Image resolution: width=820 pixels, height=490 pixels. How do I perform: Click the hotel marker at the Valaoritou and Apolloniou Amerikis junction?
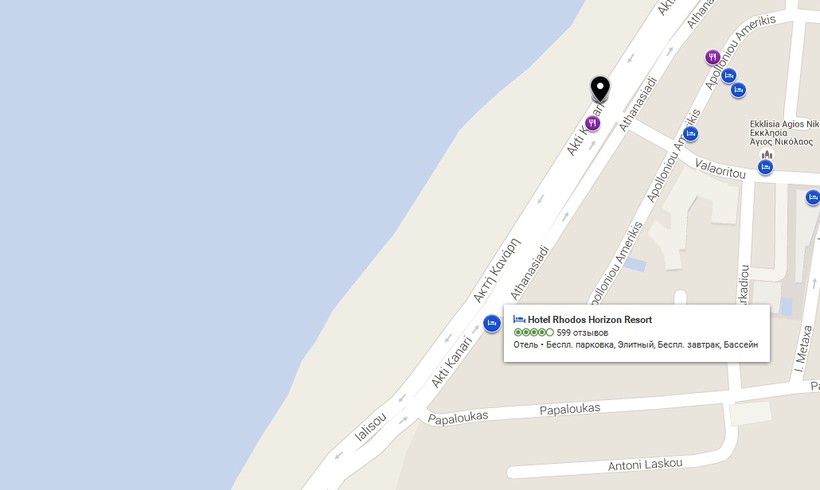[690, 134]
